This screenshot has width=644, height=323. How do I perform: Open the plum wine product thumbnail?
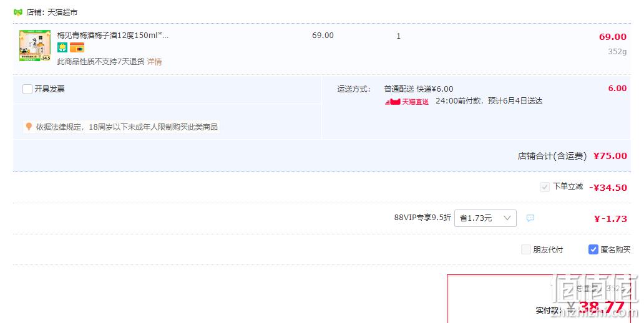[35, 46]
